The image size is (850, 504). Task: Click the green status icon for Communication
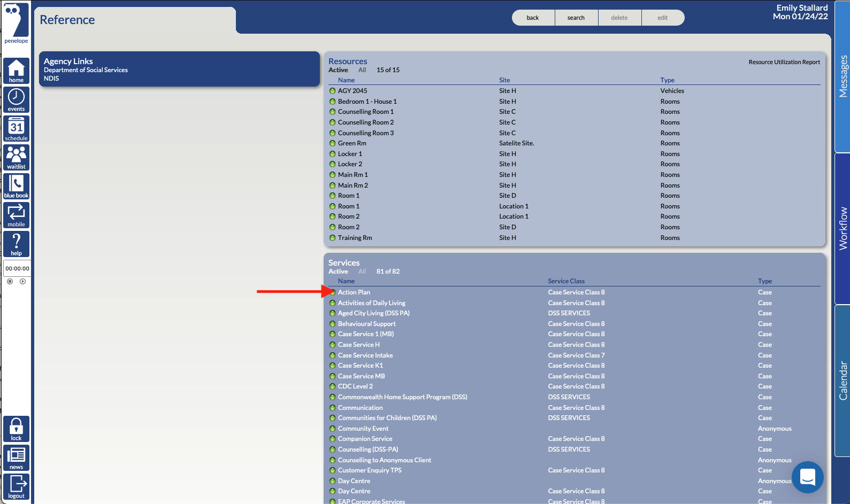(332, 408)
